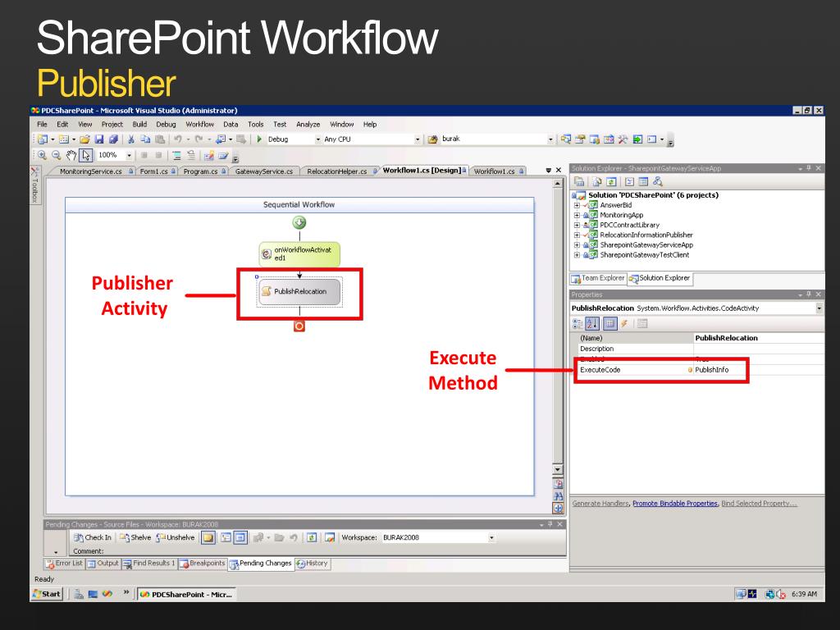Click the Refresh pending changes icon
The height and width of the screenshot is (630, 840).
point(312,537)
